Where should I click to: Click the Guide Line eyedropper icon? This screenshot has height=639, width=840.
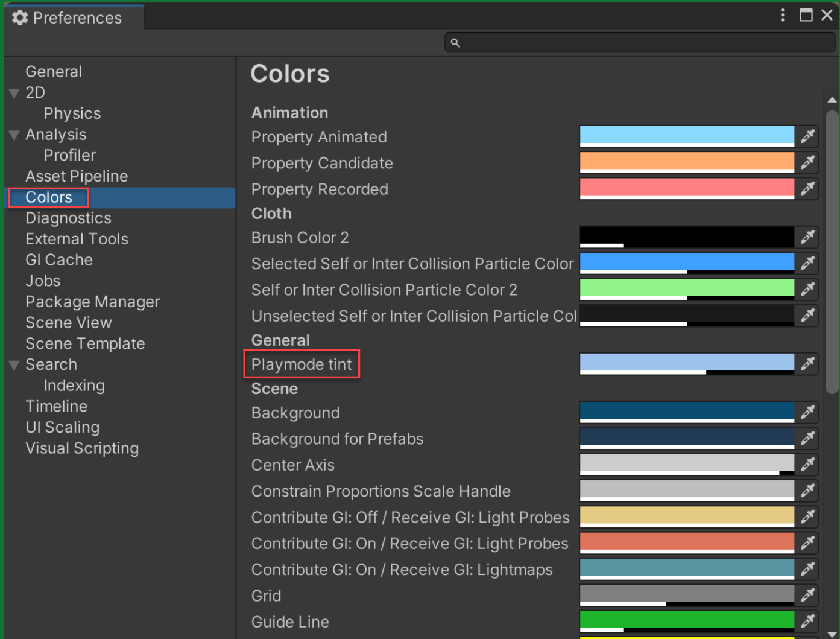(x=807, y=621)
